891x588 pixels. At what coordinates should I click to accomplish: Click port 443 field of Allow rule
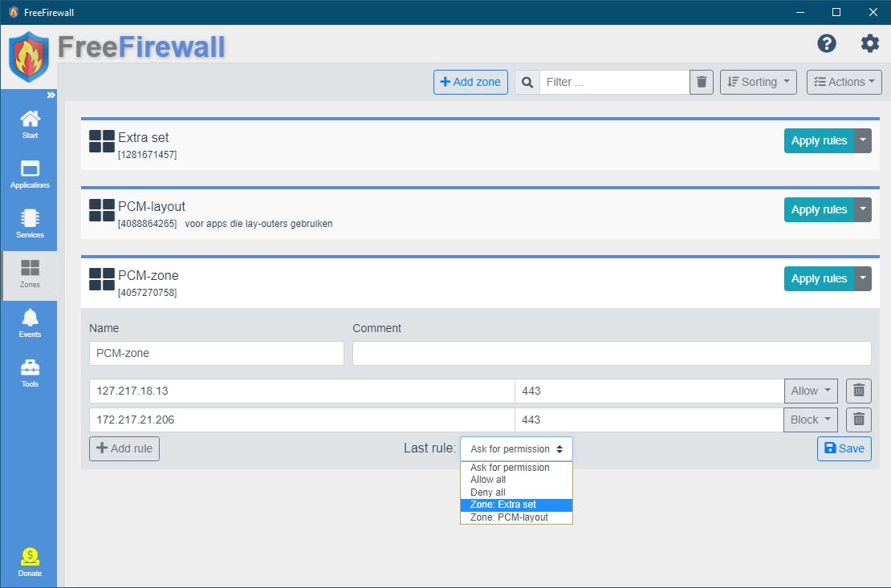tap(649, 391)
